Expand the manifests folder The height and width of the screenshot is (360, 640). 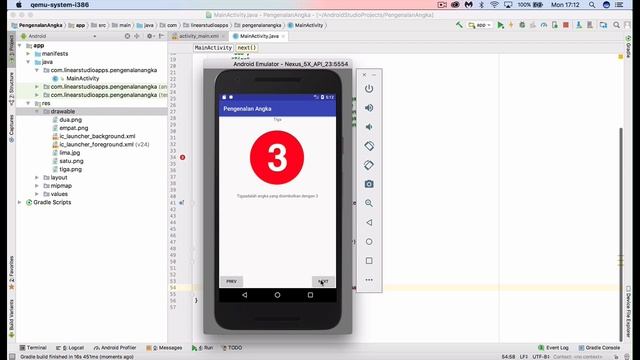[x=28, y=54]
